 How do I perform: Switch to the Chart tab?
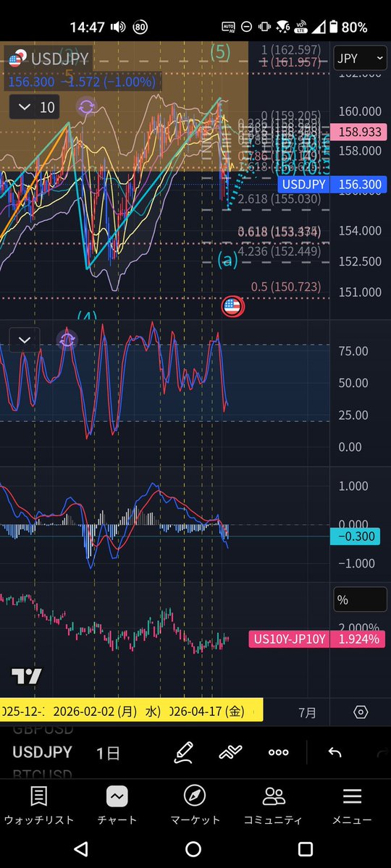[117, 806]
